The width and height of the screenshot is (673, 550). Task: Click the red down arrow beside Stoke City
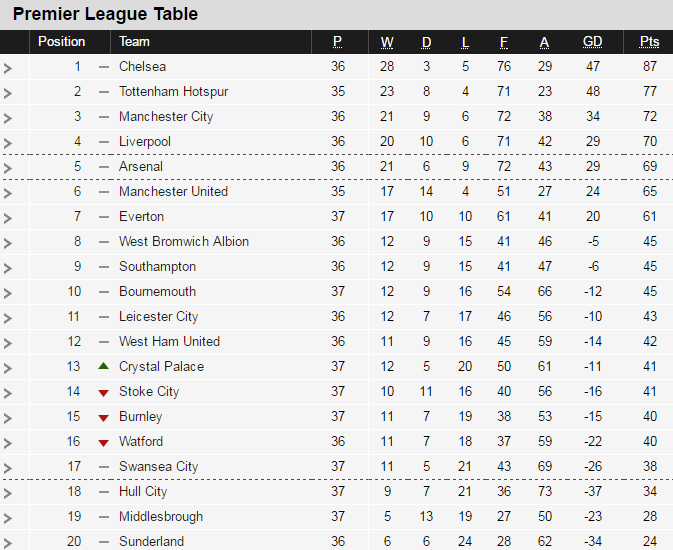pos(103,392)
